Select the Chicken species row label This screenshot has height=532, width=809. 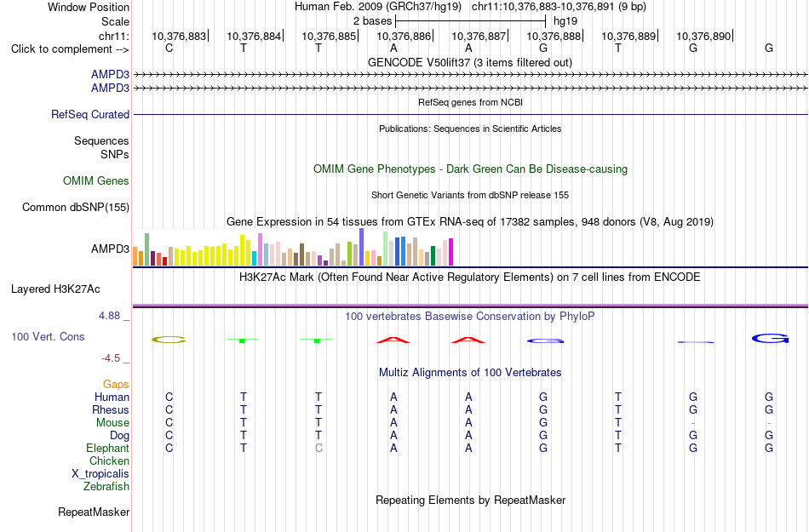(109, 460)
